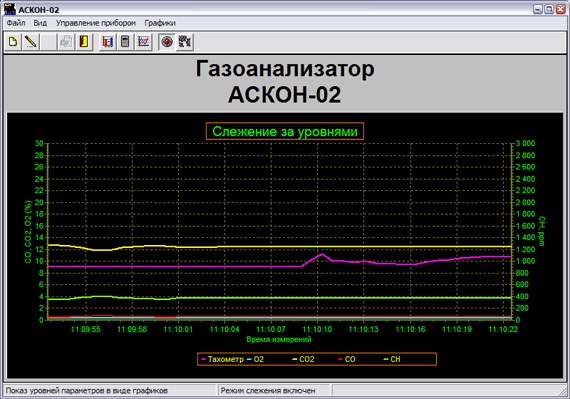The width and height of the screenshot is (570, 399).
Task: Click the CO2 yellow legend entry
Action: click(304, 359)
